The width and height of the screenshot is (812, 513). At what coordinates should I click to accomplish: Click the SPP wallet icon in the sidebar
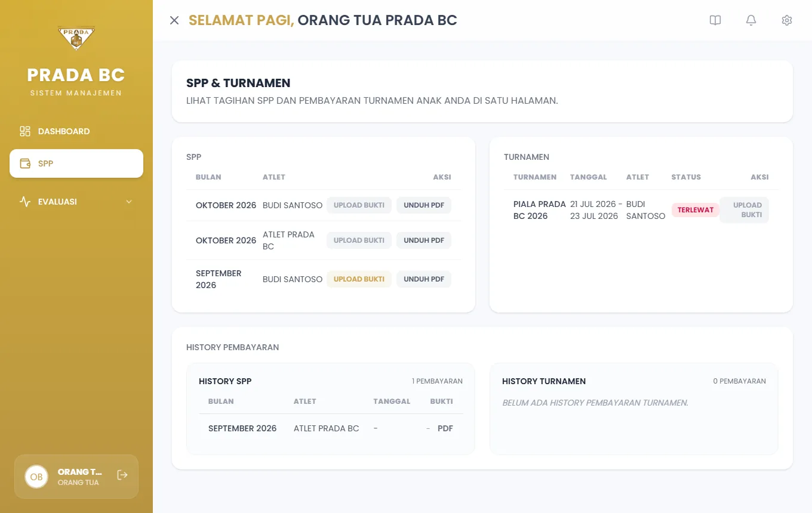coord(25,163)
